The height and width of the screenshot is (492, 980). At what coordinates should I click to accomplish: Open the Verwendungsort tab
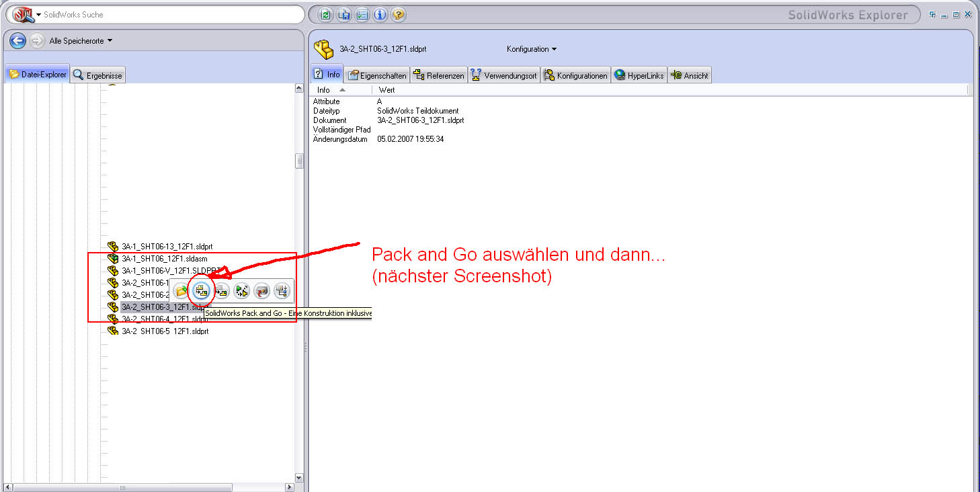click(x=503, y=75)
